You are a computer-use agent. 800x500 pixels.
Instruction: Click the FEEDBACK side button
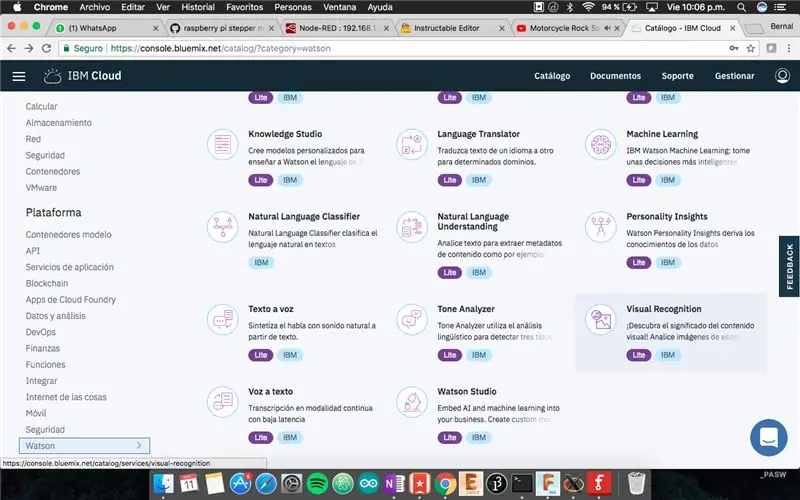point(789,266)
